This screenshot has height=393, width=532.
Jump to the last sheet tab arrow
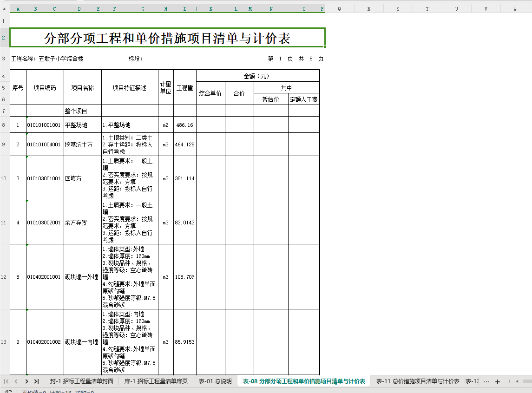click(x=37, y=381)
